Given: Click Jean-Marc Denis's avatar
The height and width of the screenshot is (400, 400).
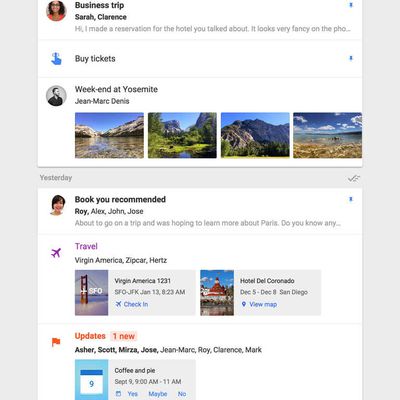Looking at the screenshot, I should [56, 96].
